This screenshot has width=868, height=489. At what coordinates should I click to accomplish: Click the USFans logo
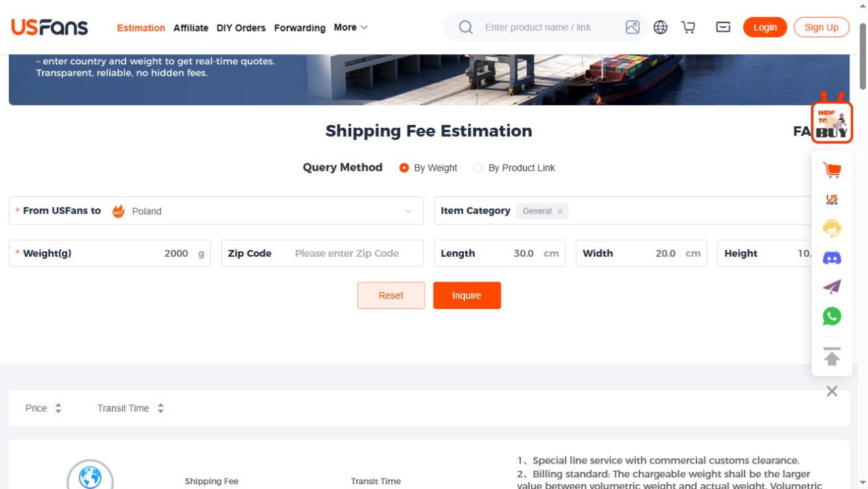49,27
